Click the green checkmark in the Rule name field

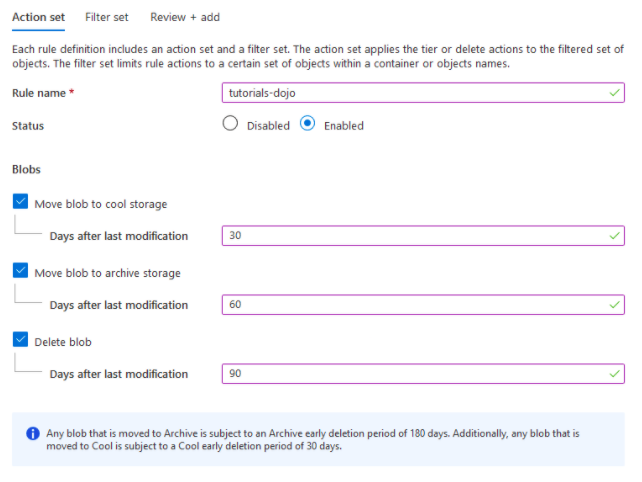(x=614, y=93)
